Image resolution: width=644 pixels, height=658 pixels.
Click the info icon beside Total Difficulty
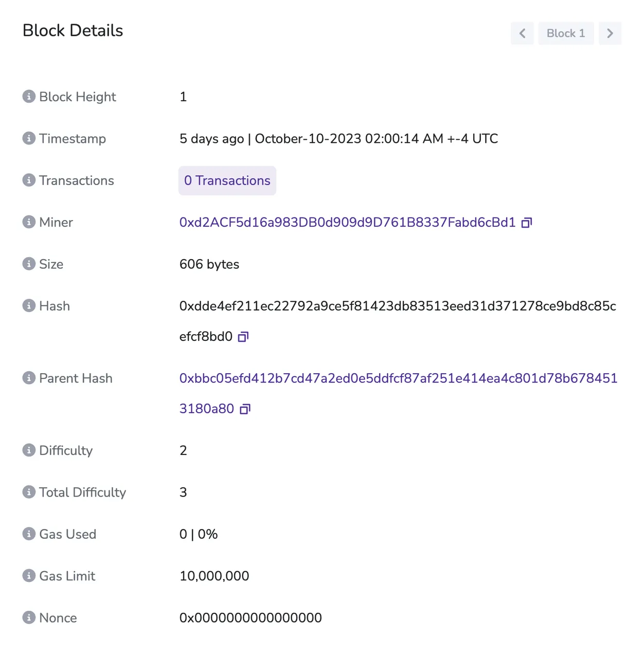pyautogui.click(x=29, y=492)
